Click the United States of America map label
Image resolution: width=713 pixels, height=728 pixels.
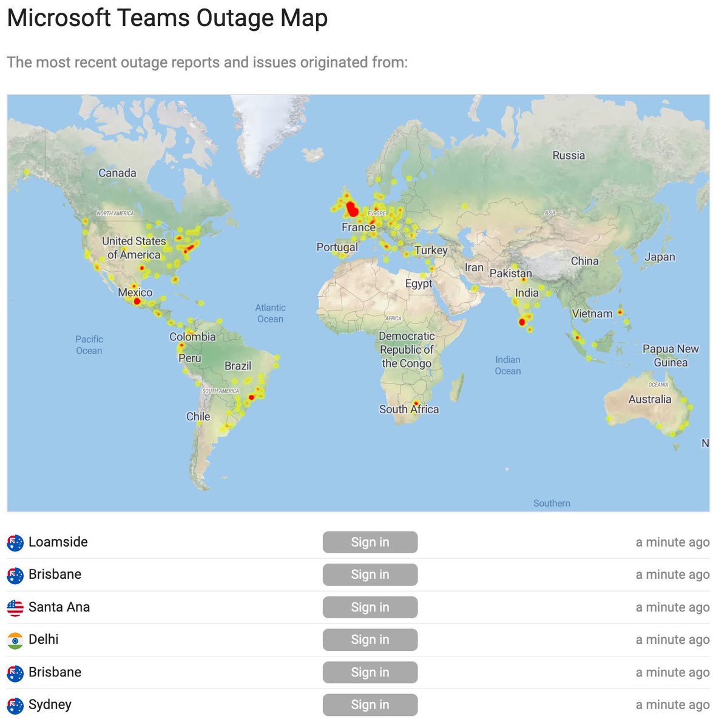pyautogui.click(x=133, y=248)
